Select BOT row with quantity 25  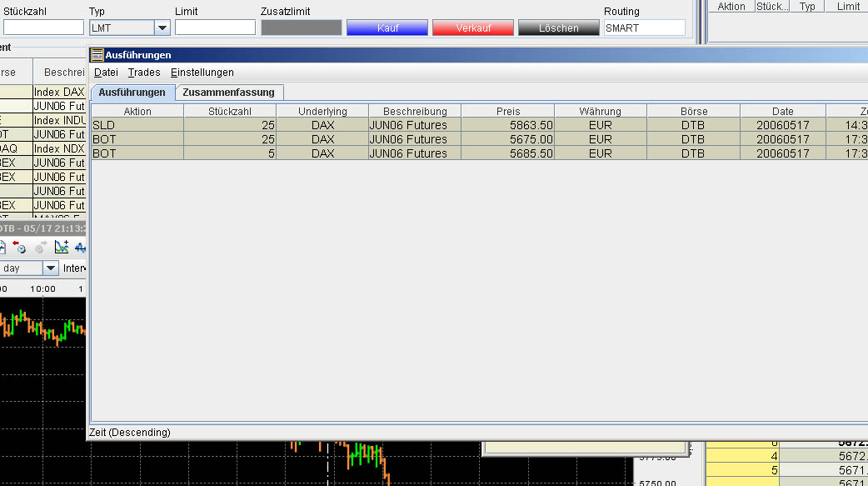point(479,139)
